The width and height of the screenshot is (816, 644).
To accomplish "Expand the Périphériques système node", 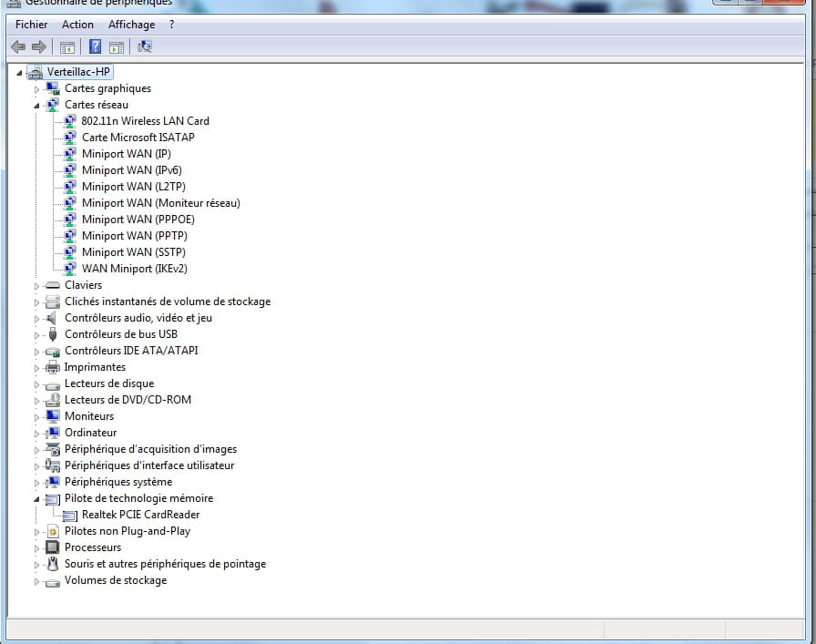I will (36, 483).
